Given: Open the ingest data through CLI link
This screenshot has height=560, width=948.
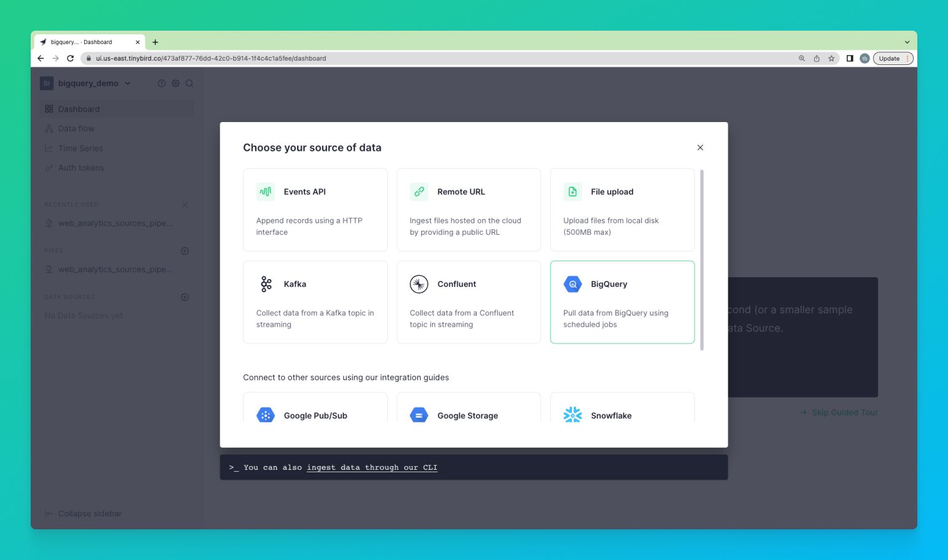Looking at the screenshot, I should (x=372, y=467).
